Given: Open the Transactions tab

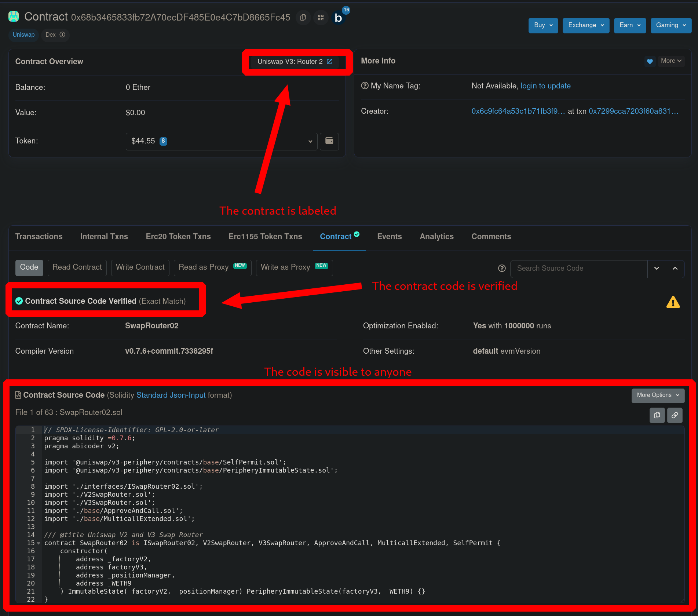Looking at the screenshot, I should click(39, 237).
